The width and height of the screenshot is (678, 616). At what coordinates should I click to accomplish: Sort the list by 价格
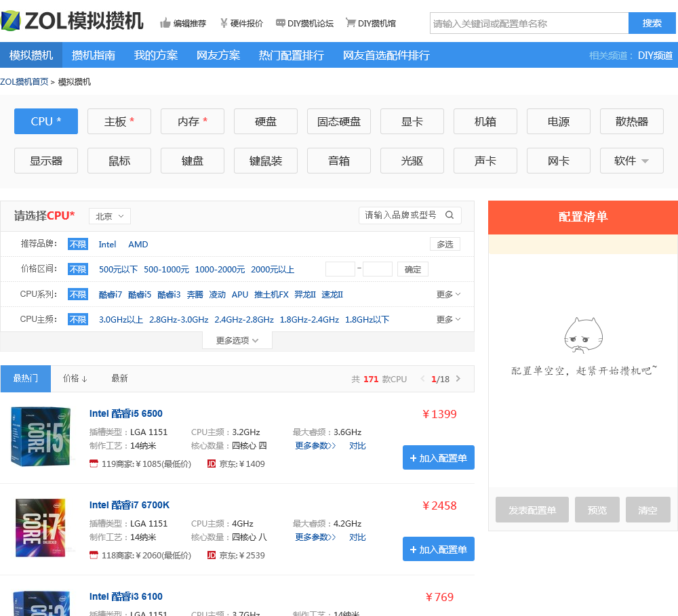75,379
